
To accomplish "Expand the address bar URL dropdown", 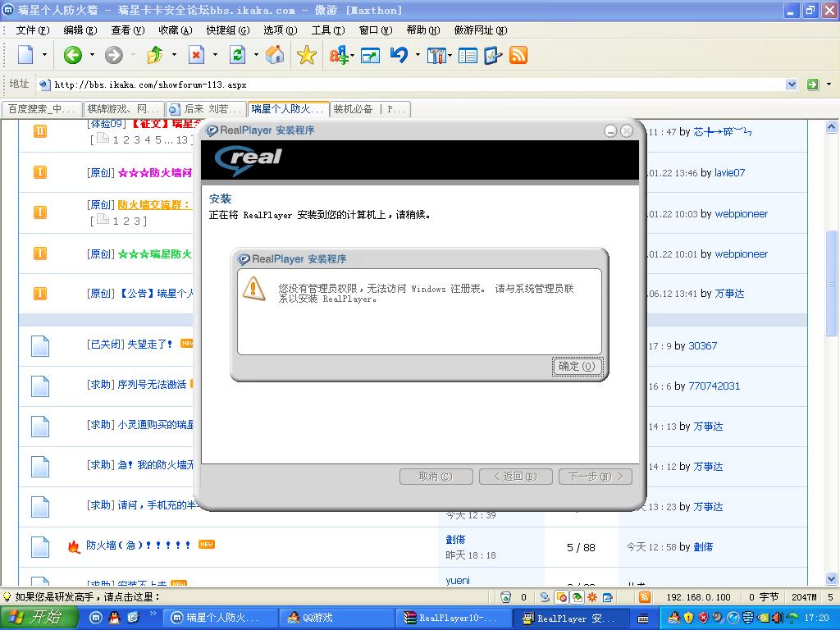I will click(x=792, y=84).
